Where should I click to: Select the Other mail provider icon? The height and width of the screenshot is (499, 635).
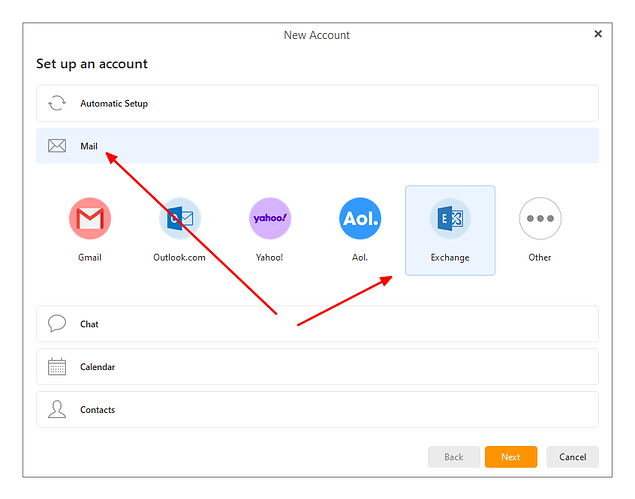[x=540, y=219]
